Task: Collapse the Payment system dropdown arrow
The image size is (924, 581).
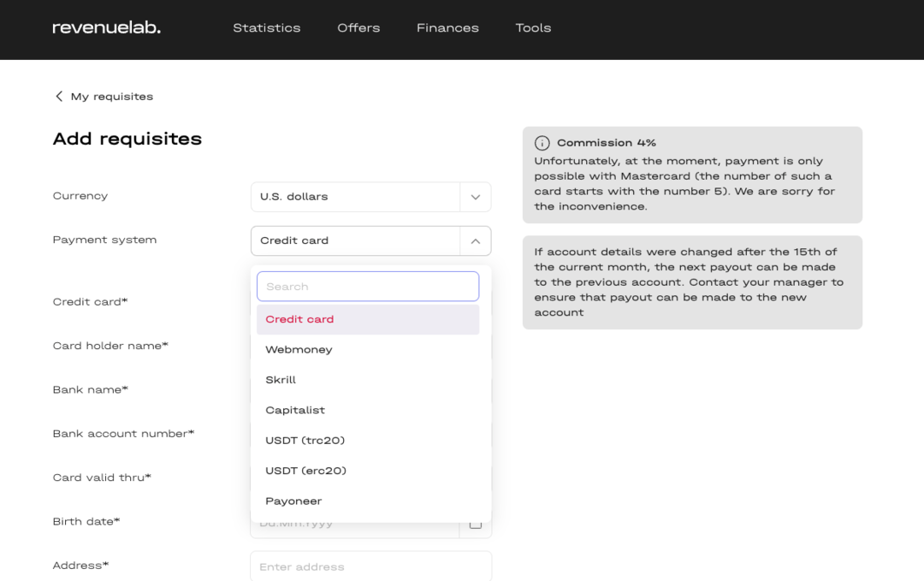Action: click(x=476, y=241)
